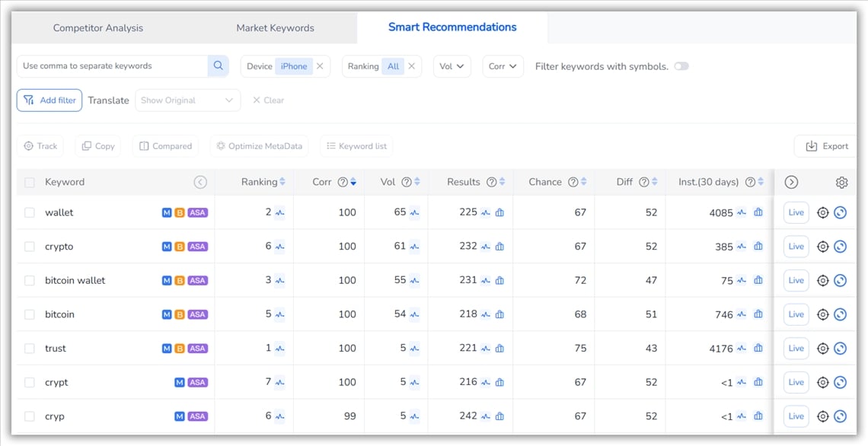Viewport: 868px width, 446px height.
Task: Toggle filter keywords with symbols switch
Action: 681,66
